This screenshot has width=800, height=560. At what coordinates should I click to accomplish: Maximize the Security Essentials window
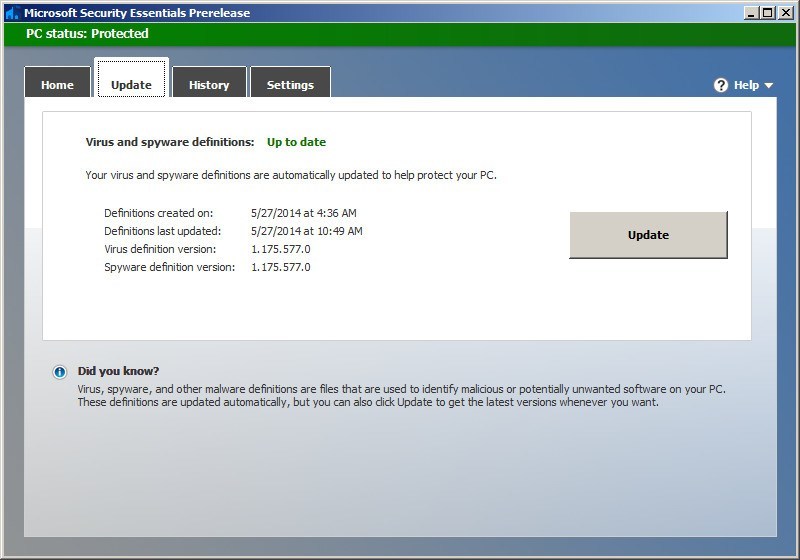[x=767, y=13]
